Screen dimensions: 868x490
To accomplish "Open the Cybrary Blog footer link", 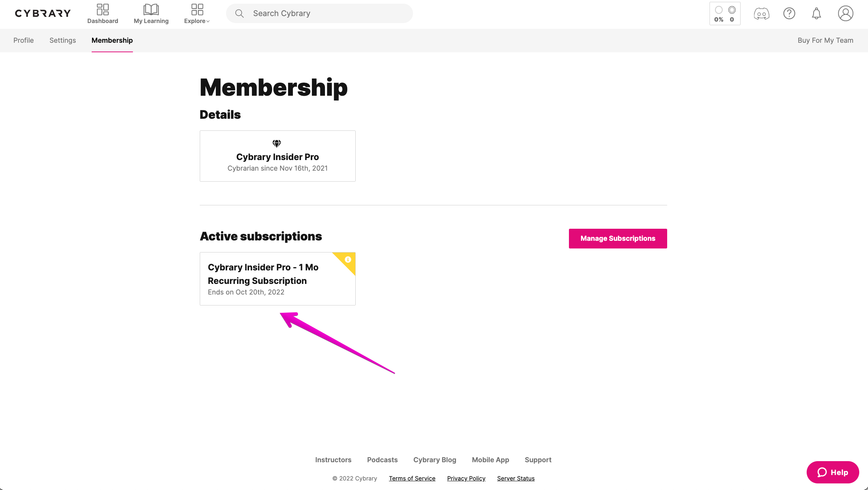I will coord(435,460).
